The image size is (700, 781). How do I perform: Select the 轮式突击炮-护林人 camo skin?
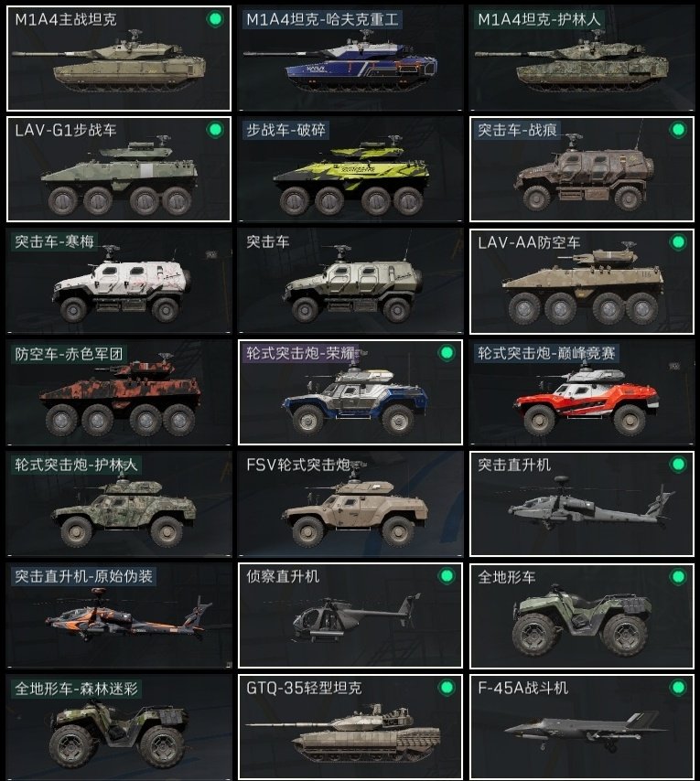(x=119, y=504)
